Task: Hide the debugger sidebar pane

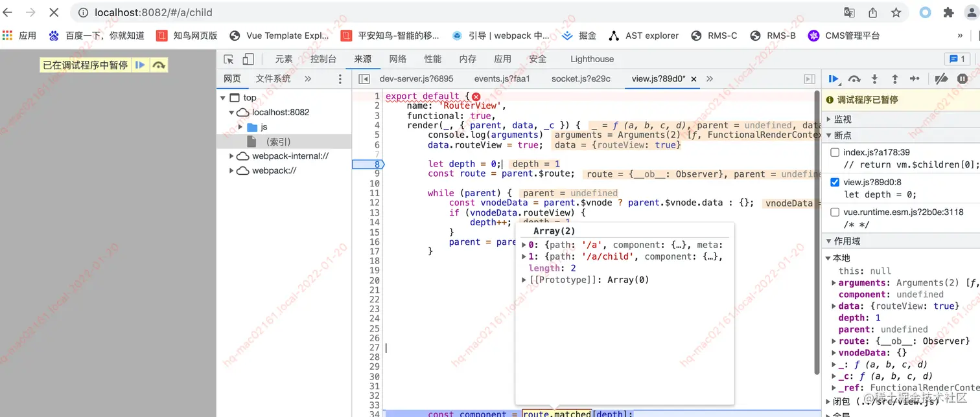Action: [x=810, y=79]
